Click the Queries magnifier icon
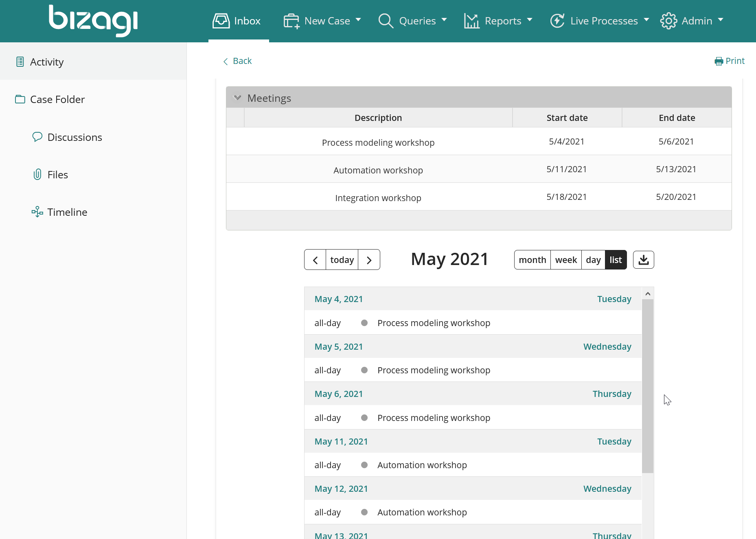Image resolution: width=756 pixels, height=539 pixels. 386,21
